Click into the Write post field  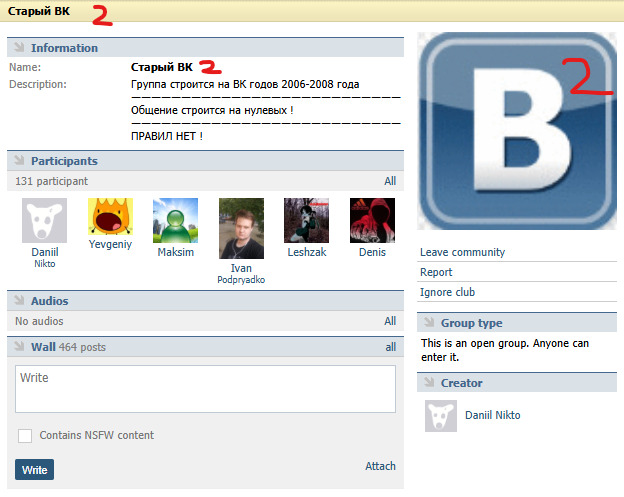coord(205,389)
